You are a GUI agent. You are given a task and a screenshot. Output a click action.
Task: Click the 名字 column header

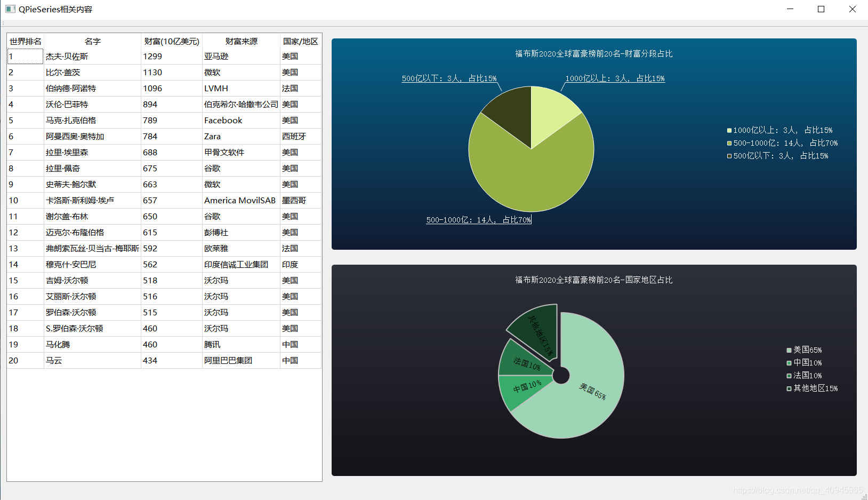[x=92, y=41]
